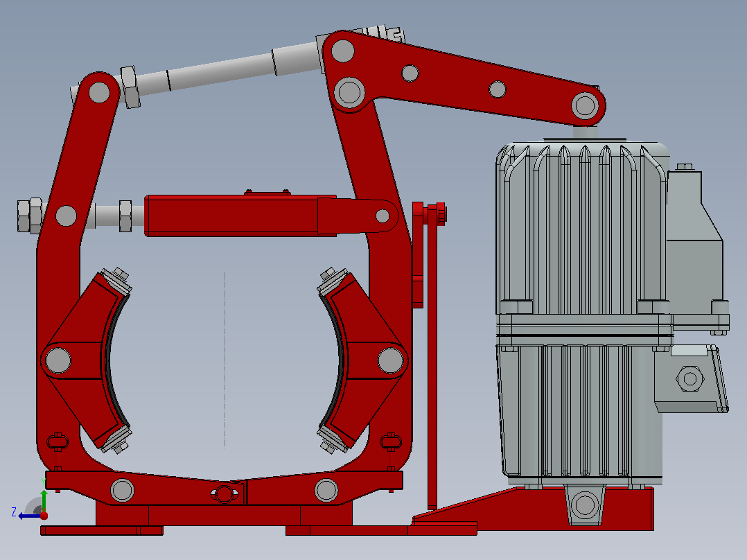
Task: Select the right brake shoe
Action: (363, 360)
